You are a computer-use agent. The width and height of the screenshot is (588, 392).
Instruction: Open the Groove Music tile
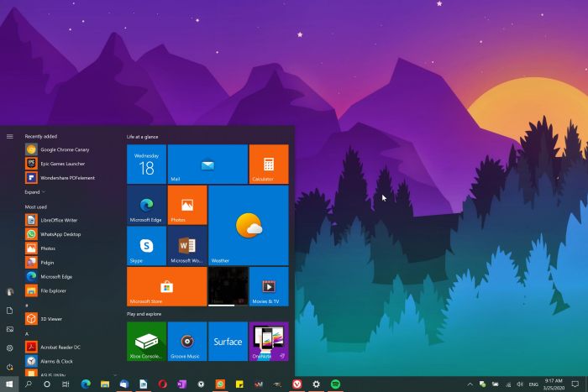187,342
